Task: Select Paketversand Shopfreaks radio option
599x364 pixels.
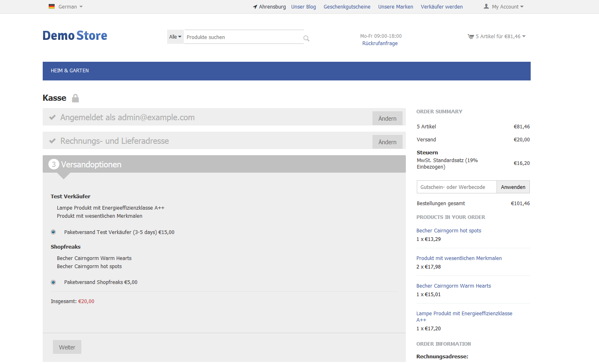Action: pyautogui.click(x=53, y=282)
